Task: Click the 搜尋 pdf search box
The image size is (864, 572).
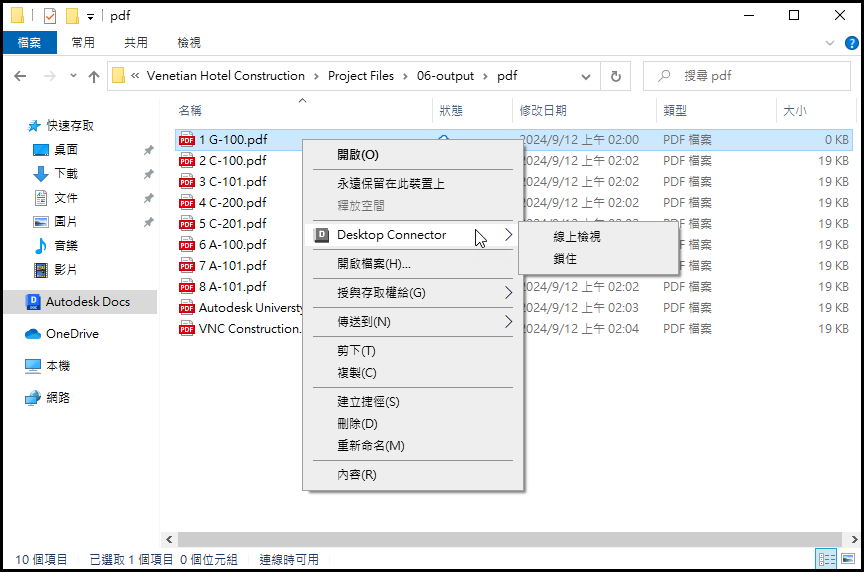Action: click(747, 76)
